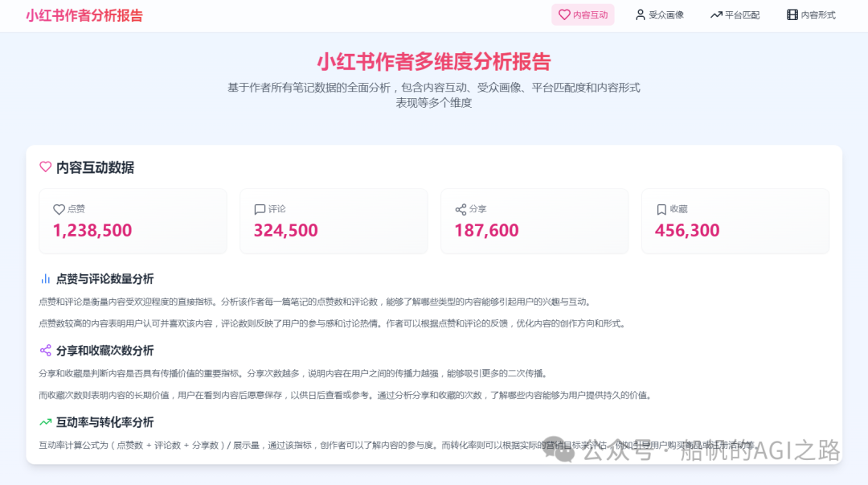The image size is (868, 485).
Task: Click bar chart icon beside 点赞与评论数量分析
Action: [x=45, y=279]
